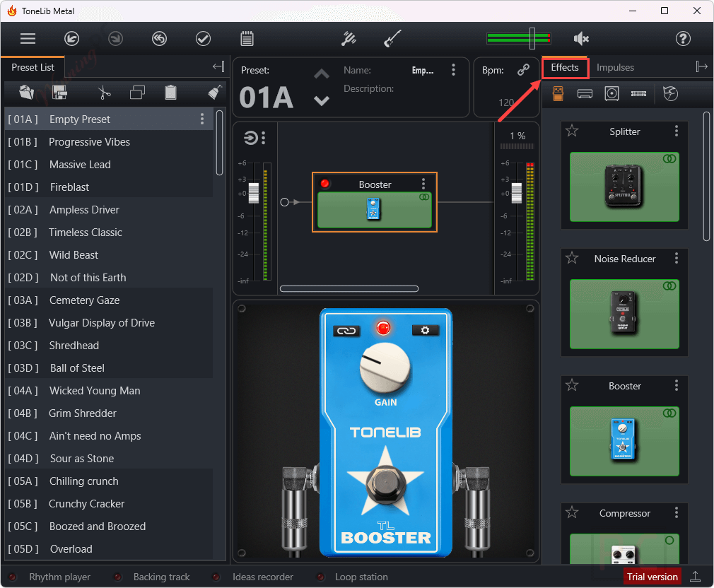714x588 pixels.
Task: Click the output level fader handle
Action: click(x=517, y=193)
